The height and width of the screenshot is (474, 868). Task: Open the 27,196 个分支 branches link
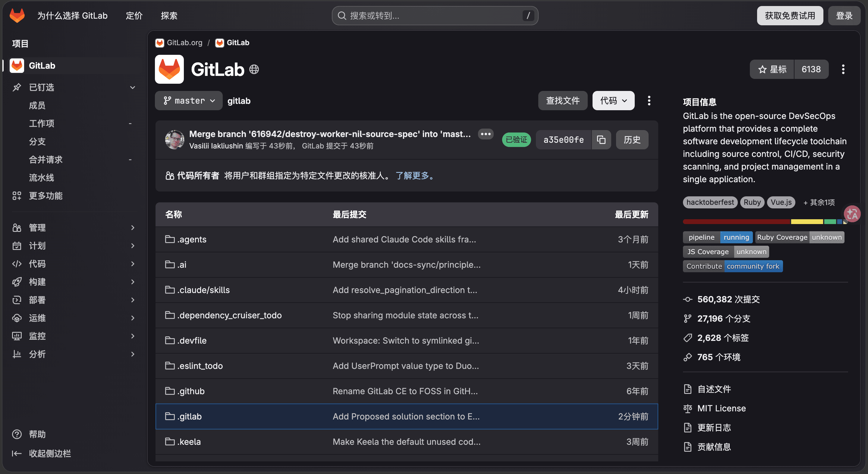(717, 319)
